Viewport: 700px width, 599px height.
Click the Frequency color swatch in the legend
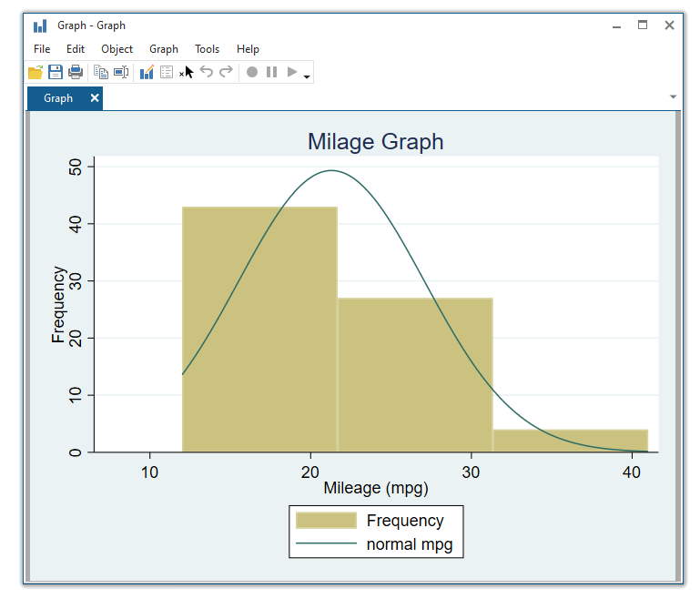pos(326,521)
